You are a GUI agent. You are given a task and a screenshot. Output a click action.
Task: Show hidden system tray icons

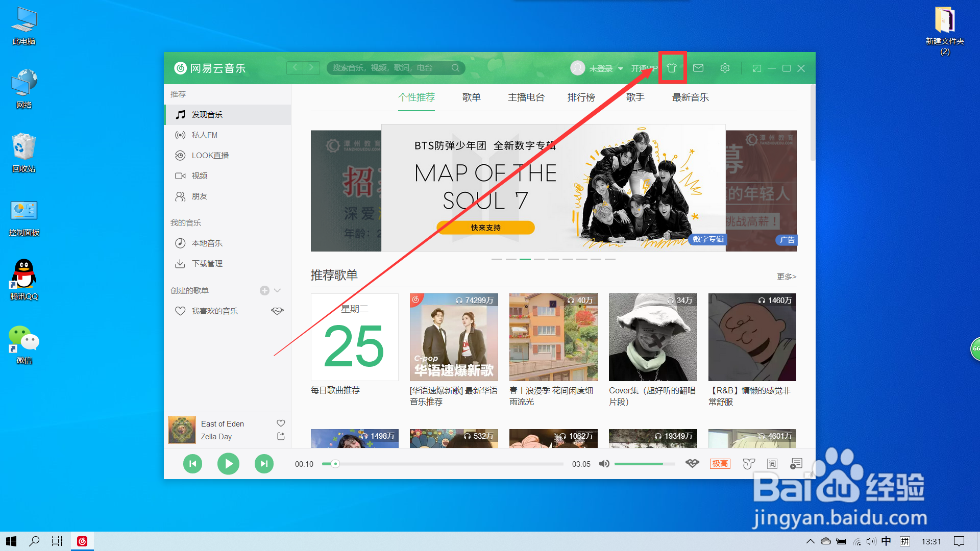coord(810,541)
